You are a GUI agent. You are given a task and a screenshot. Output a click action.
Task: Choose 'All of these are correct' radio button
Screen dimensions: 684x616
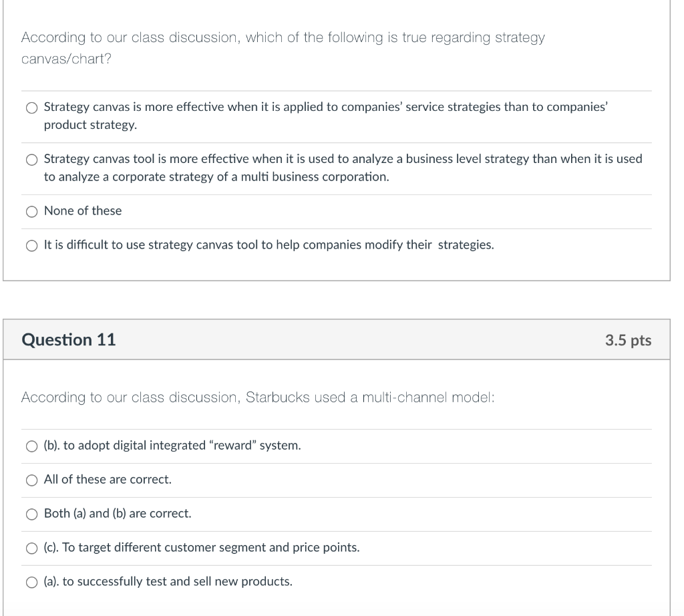click(31, 480)
